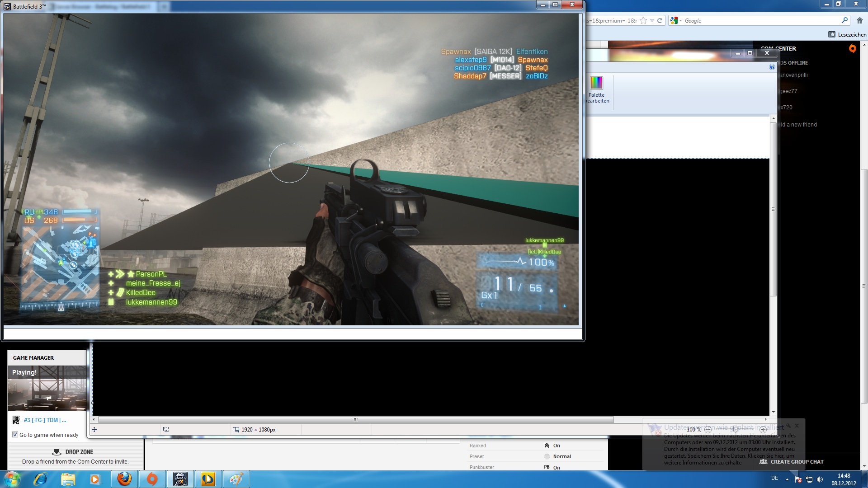Click magnifier search icon in Google box
868x488 pixels.
pyautogui.click(x=844, y=20)
